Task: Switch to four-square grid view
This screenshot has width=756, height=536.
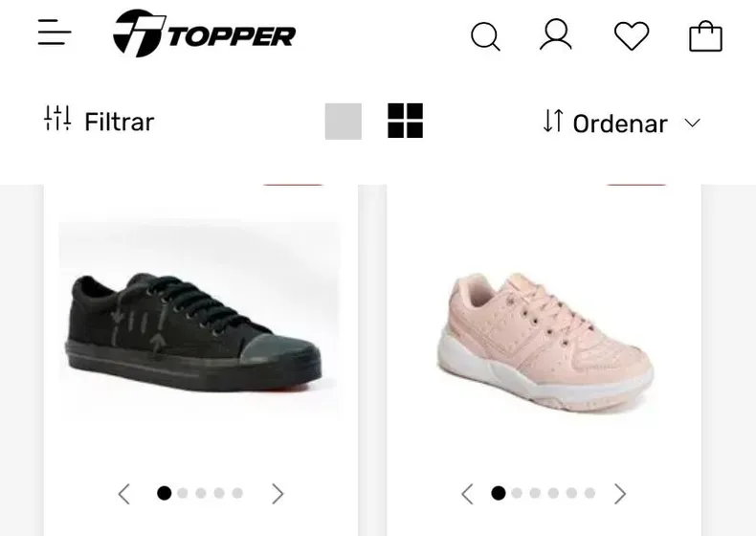Action: tap(406, 121)
